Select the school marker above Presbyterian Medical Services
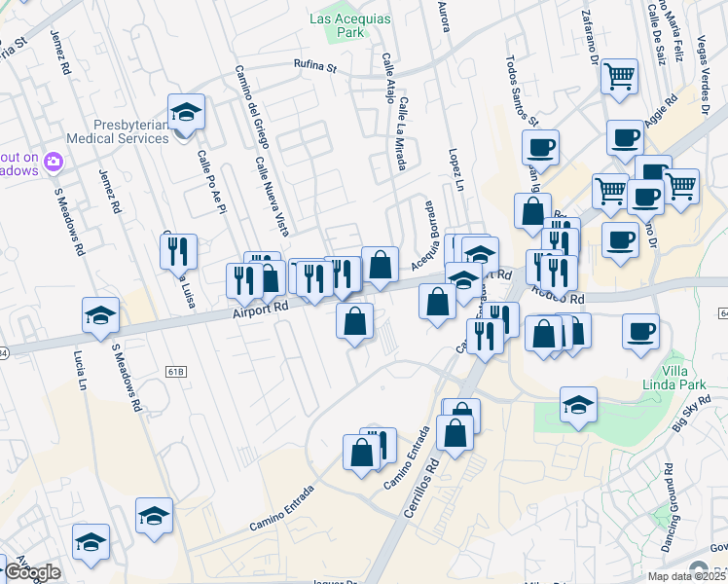This screenshot has height=584, width=728. [x=185, y=113]
